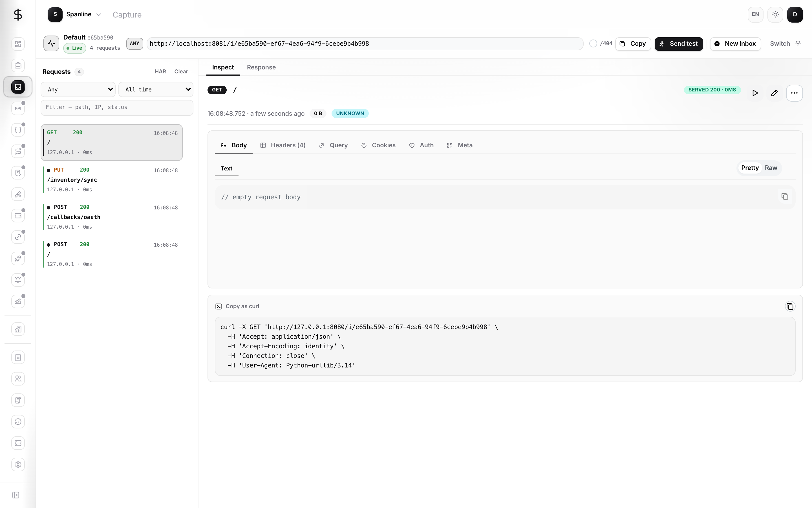Open the All time filter dropdown
The width and height of the screenshot is (812, 508).
[x=156, y=89]
